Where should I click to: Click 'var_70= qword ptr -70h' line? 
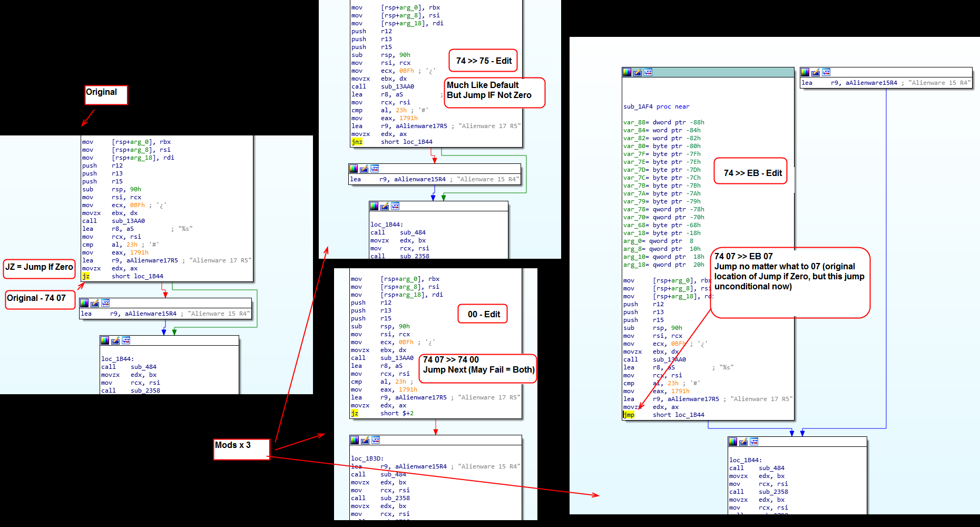pos(663,217)
